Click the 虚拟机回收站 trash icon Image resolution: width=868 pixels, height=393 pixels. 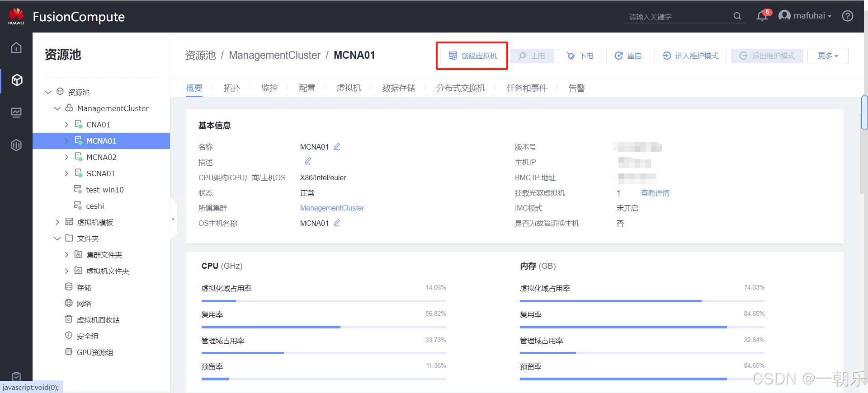click(x=69, y=319)
